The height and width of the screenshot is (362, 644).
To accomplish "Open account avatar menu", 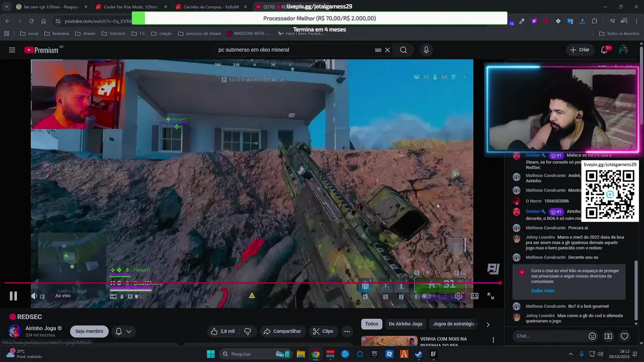I will coord(624,50).
